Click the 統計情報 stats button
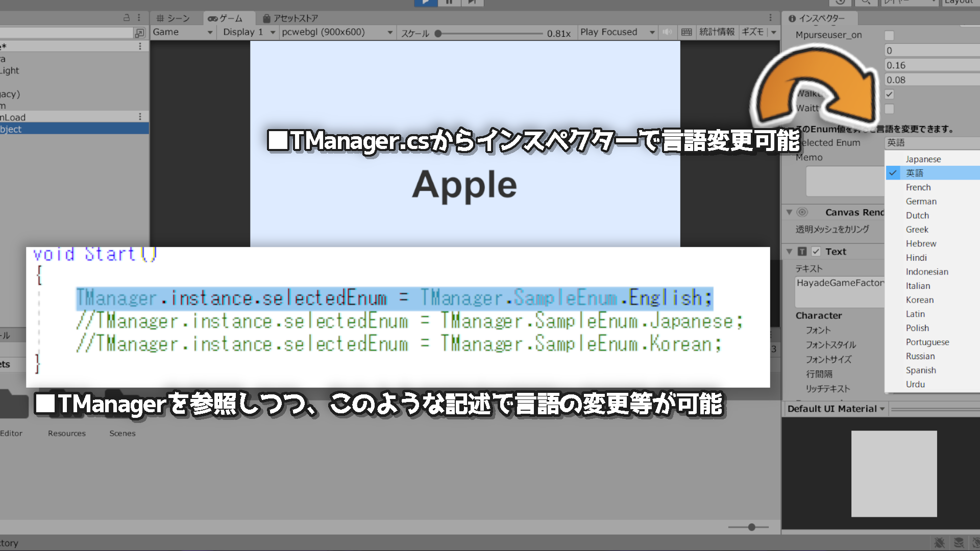The height and width of the screenshot is (551, 980). click(717, 32)
